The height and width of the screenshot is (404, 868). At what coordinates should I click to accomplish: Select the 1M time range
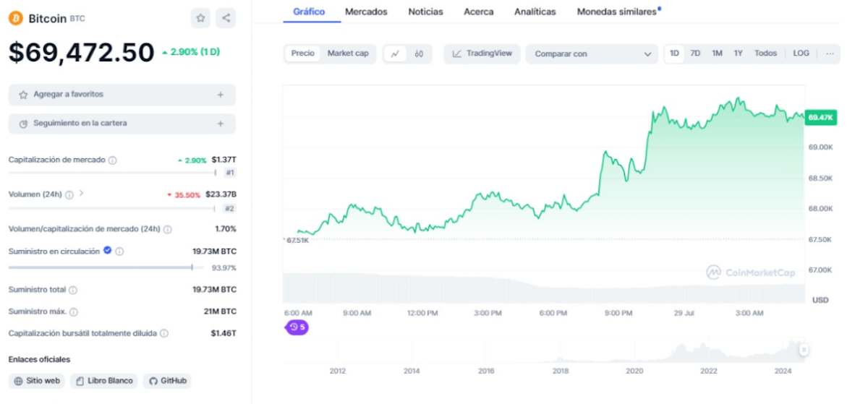[x=717, y=53]
